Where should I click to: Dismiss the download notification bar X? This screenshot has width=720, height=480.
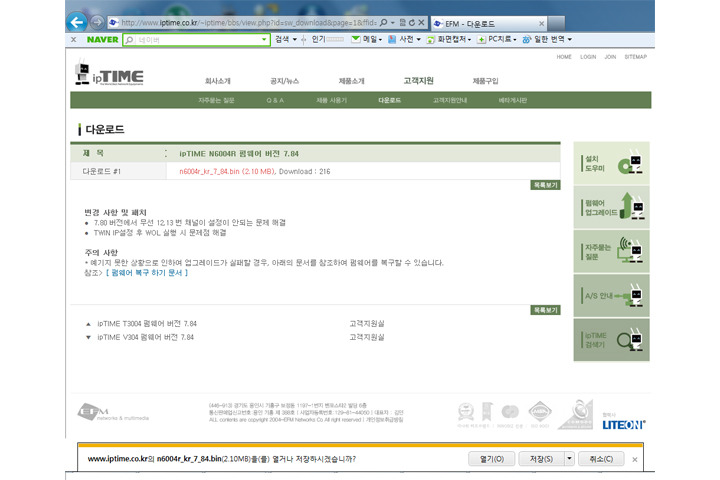tap(635, 459)
